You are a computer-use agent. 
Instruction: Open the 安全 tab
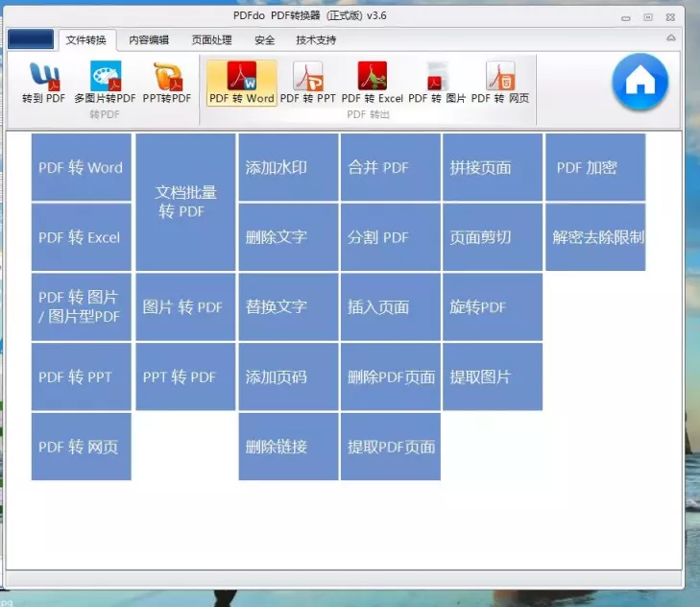click(x=264, y=40)
